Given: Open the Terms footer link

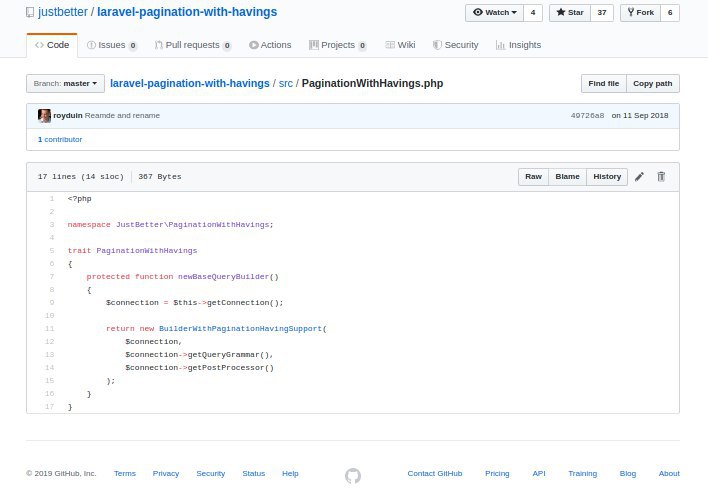Looking at the screenshot, I should pyautogui.click(x=125, y=473).
